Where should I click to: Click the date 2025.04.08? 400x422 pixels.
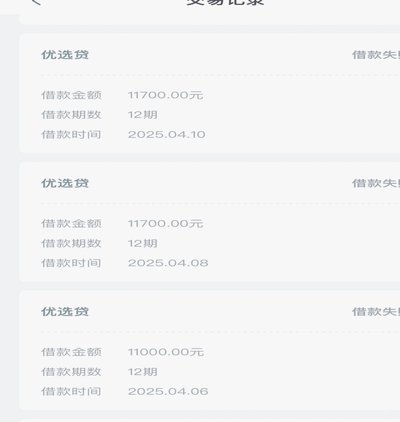tap(168, 263)
